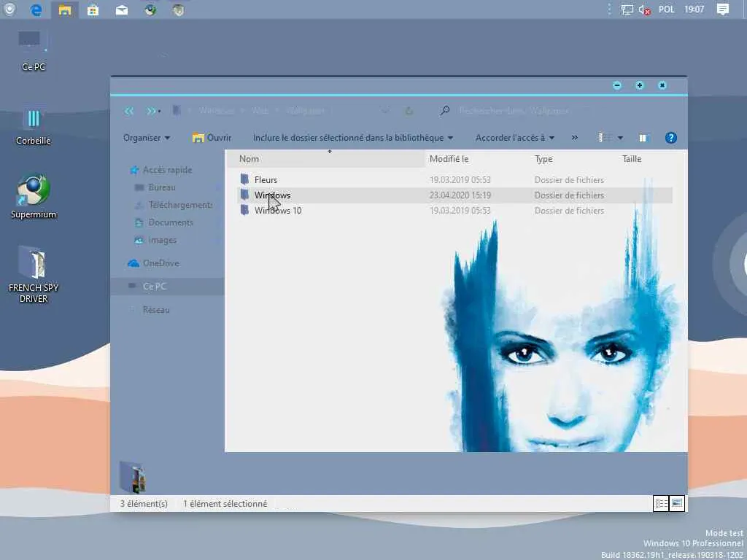Open Accès rapide in navigation pane
The height and width of the screenshot is (560, 747).
[161, 170]
